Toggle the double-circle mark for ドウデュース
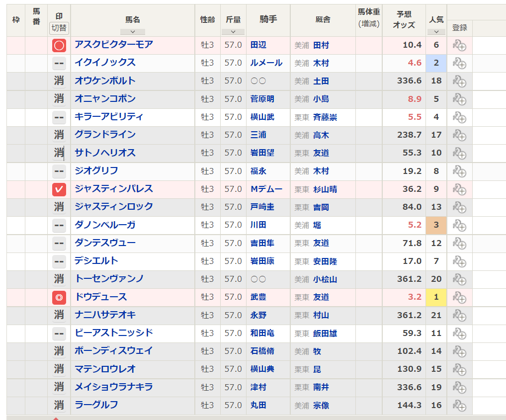 pos(59,297)
